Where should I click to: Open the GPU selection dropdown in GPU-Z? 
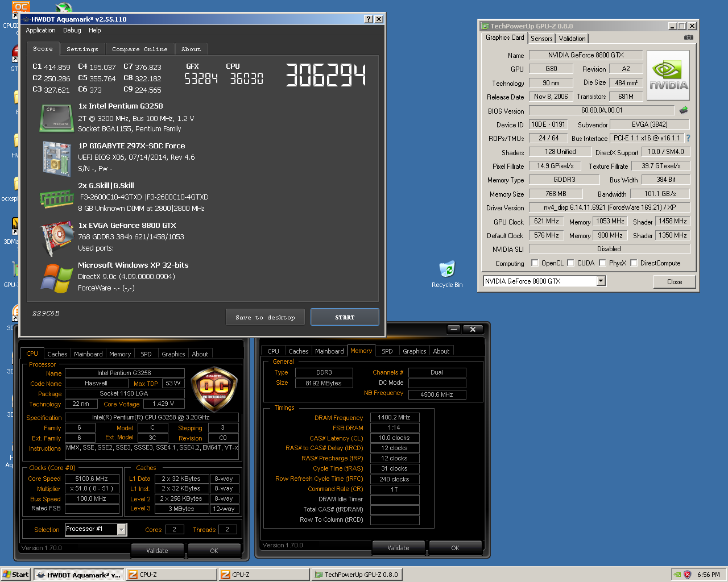coord(601,281)
